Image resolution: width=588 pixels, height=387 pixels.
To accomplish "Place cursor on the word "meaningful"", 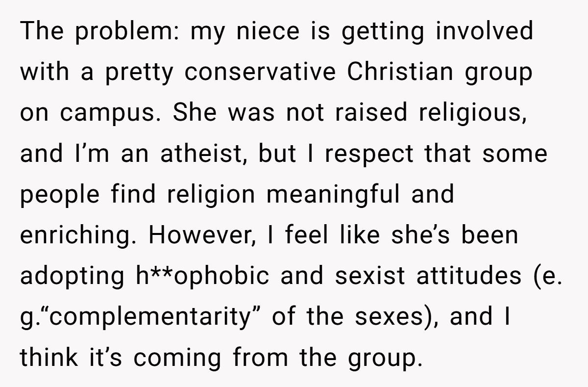I will pos(326,195).
